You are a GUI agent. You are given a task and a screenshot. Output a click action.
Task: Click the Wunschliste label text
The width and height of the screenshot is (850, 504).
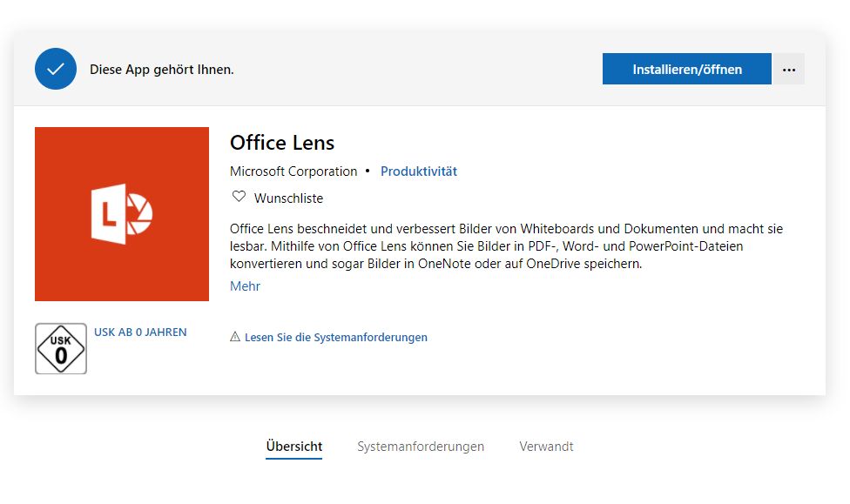click(x=288, y=198)
